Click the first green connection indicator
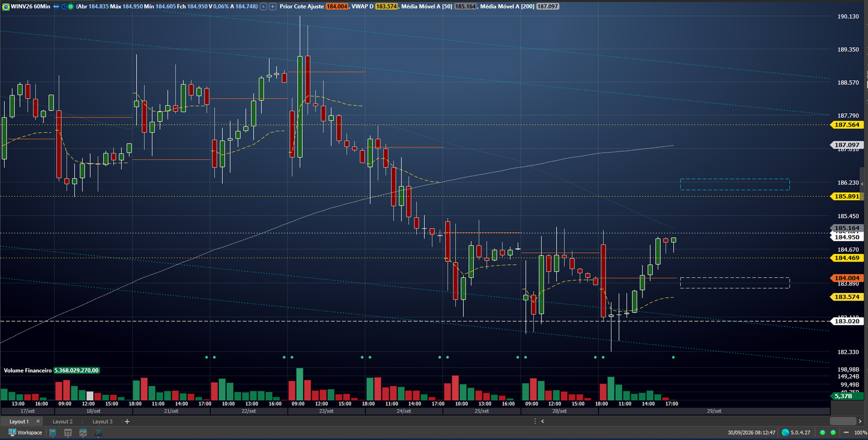This screenshot has height=440, width=868. (x=822, y=432)
